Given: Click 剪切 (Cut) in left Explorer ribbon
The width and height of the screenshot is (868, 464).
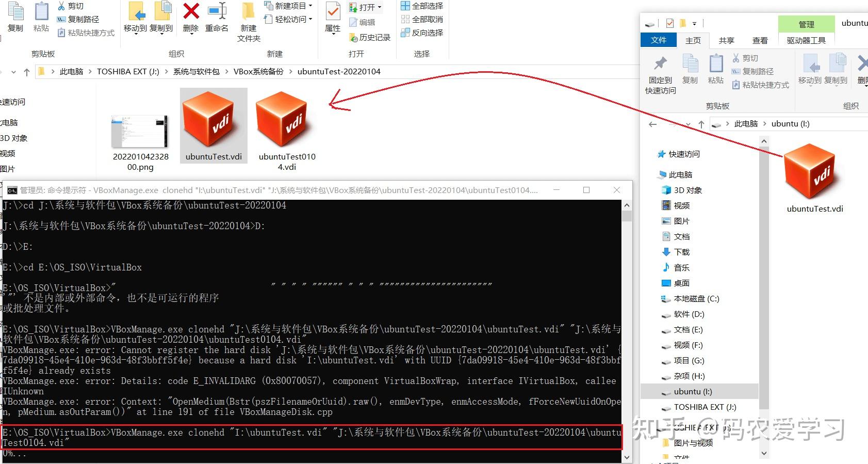Looking at the screenshot, I should click(x=70, y=6).
